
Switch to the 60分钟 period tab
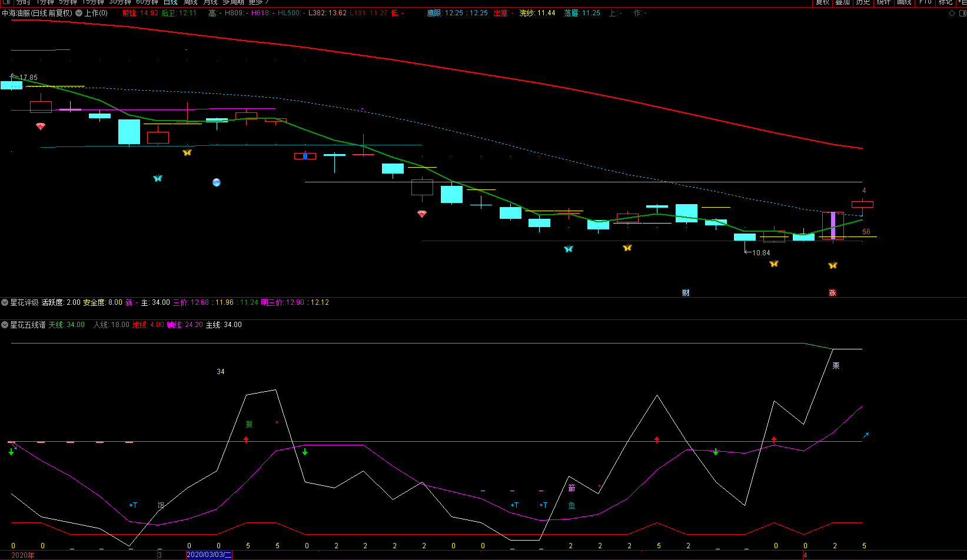(x=147, y=2)
